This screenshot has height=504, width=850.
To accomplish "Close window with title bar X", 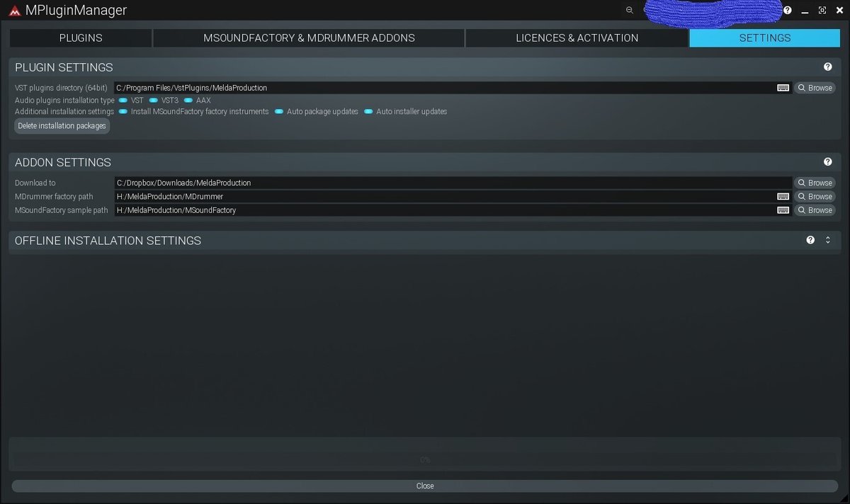I will click(x=838, y=11).
